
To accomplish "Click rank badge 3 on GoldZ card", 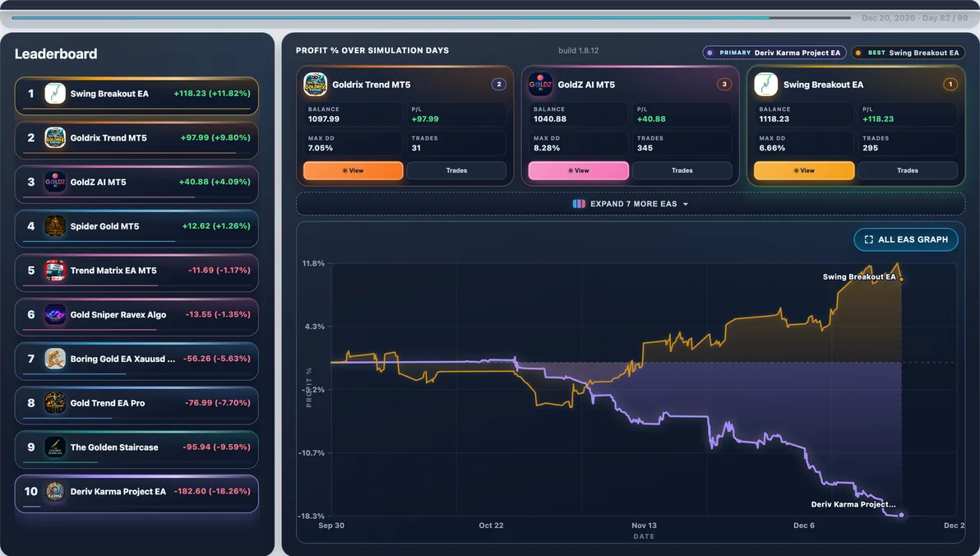I will (724, 84).
